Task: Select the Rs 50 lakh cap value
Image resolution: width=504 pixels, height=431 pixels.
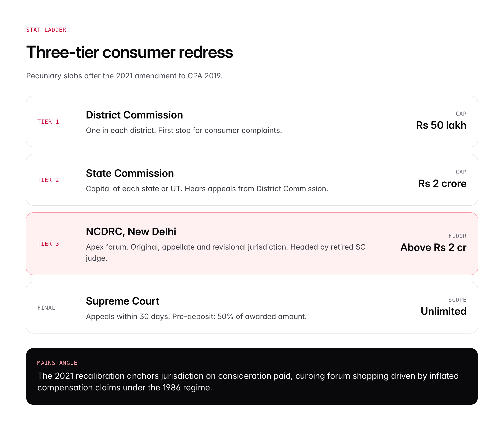Action: tap(441, 126)
